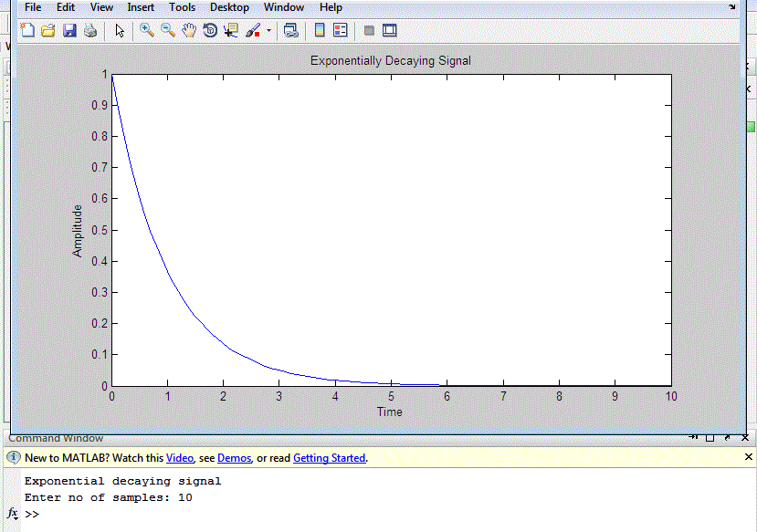Save the current figure
This screenshot has height=532, width=757.
point(68,30)
